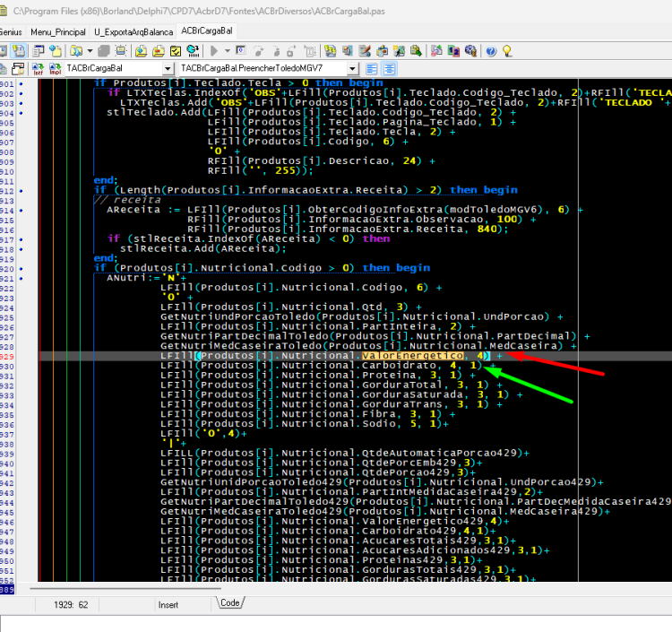Expand the Run button dropdown arrow
Screen dimensions: 672x632
(x=228, y=51)
